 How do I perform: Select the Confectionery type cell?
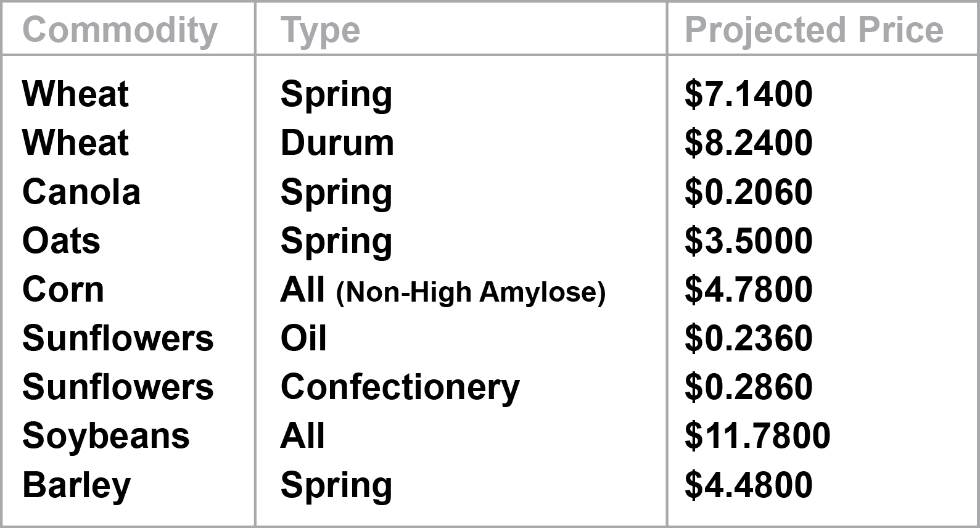[x=400, y=388]
